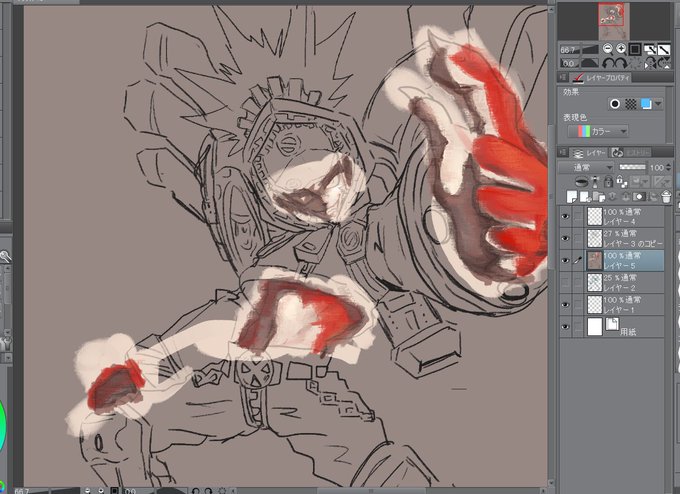The width and height of the screenshot is (680, 494).
Task: Click the Navigator fit to navigator icon
Action: pyautogui.click(x=650, y=49)
